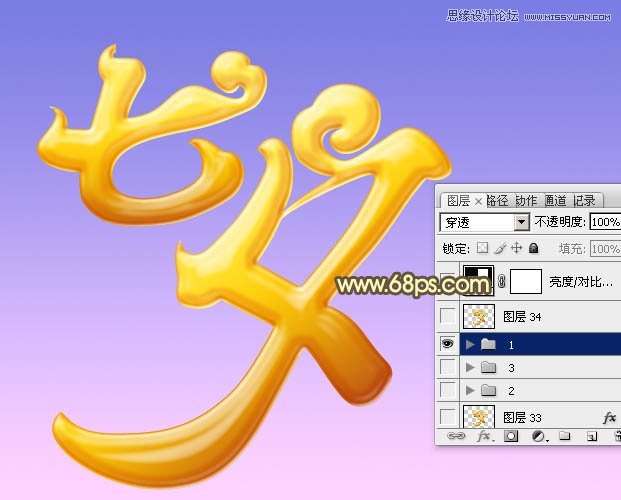Show layer 图层 34 visibility box
The height and width of the screenshot is (500, 621).
[x=448, y=318]
